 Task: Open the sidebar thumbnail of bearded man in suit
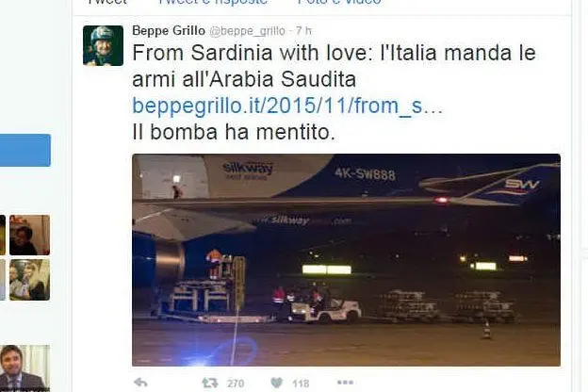click(24, 368)
